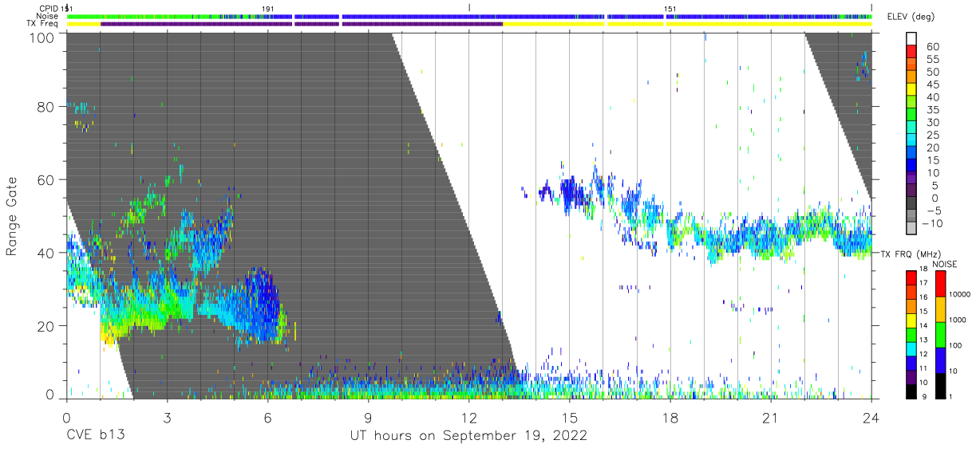Click the 'Noise' row label at top left
Viewport: 980px width, 452px height.
pos(48,16)
